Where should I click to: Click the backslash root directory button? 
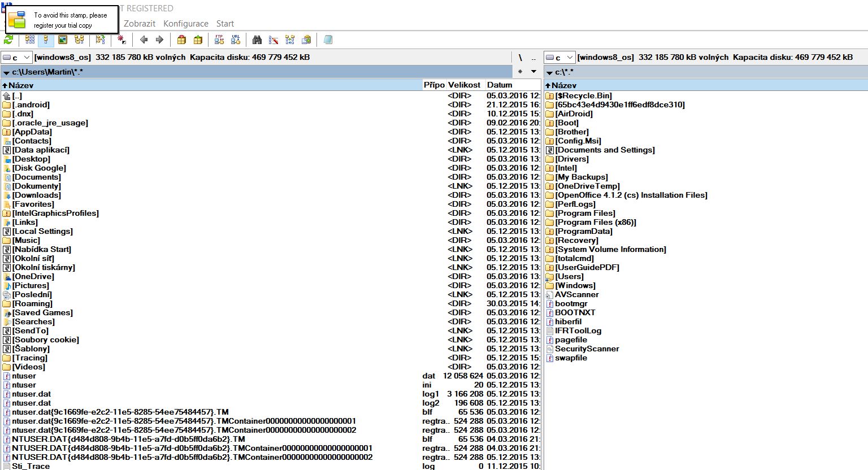pyautogui.click(x=520, y=58)
